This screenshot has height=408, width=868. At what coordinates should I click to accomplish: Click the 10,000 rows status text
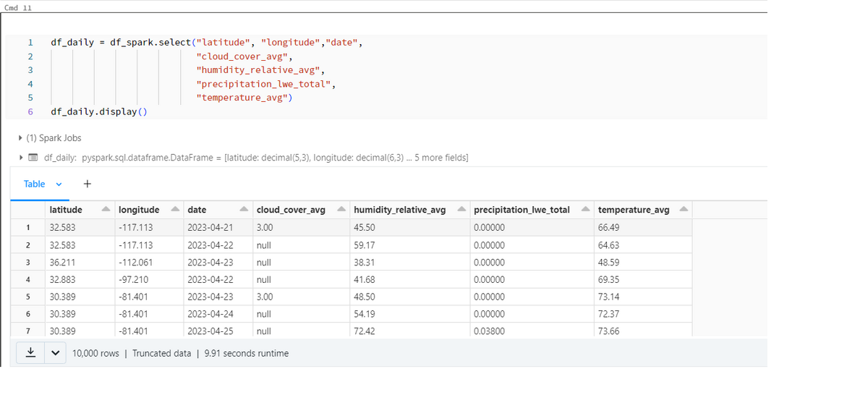[x=95, y=354]
